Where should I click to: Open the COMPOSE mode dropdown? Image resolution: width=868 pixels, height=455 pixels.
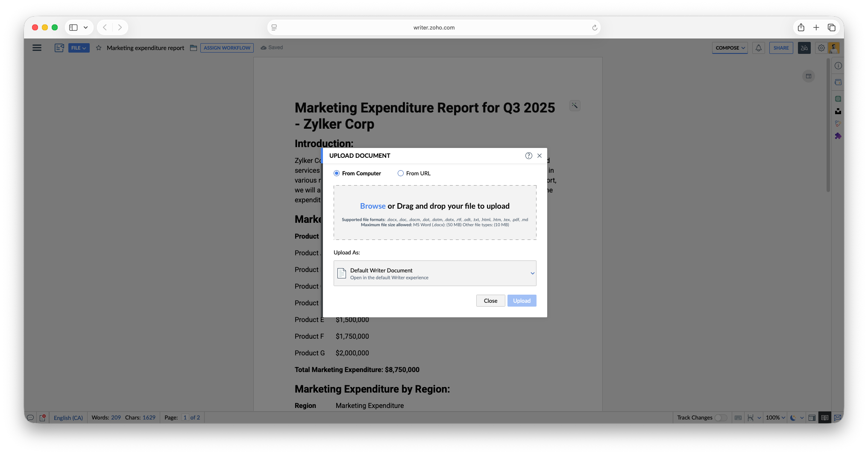(x=730, y=48)
